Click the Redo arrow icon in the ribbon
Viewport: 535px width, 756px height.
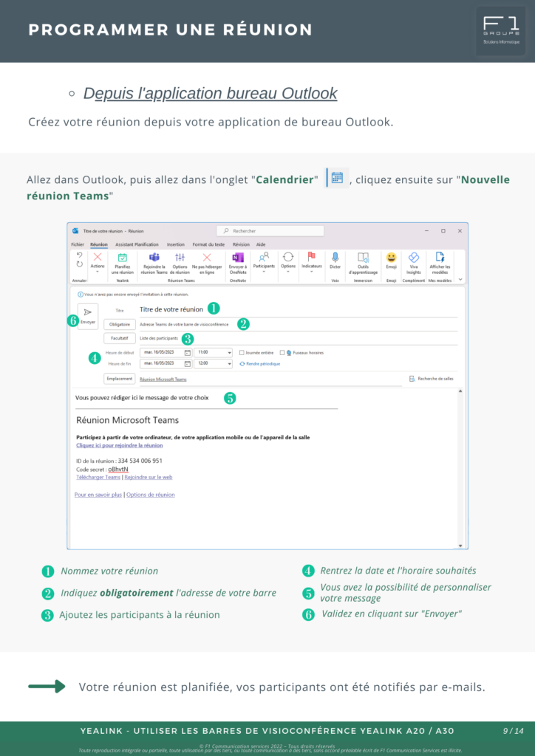coord(80,264)
